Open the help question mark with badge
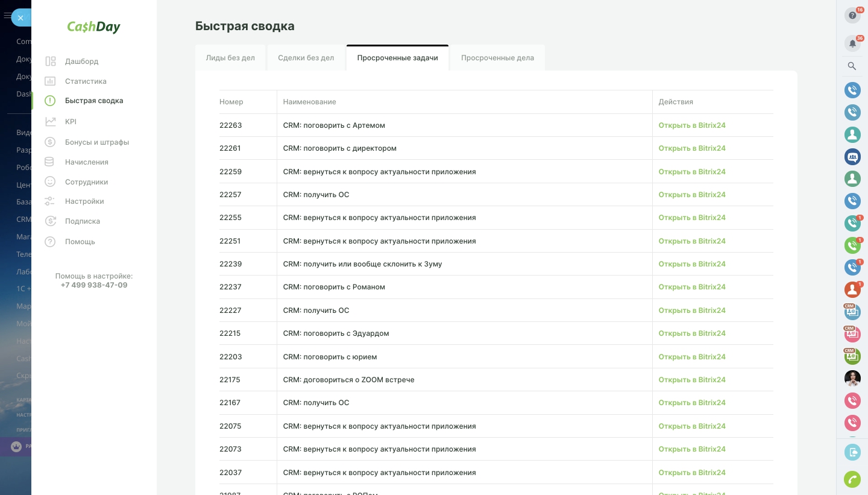This screenshot has width=868, height=495. [x=852, y=16]
